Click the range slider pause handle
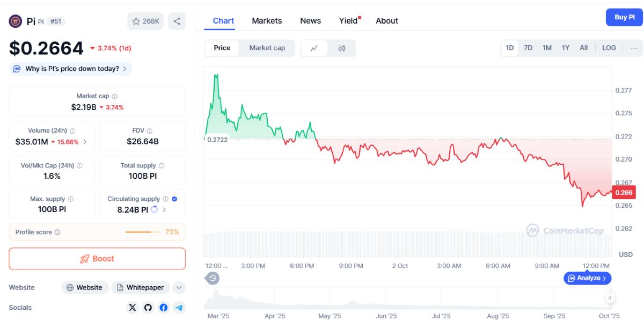 point(610,297)
